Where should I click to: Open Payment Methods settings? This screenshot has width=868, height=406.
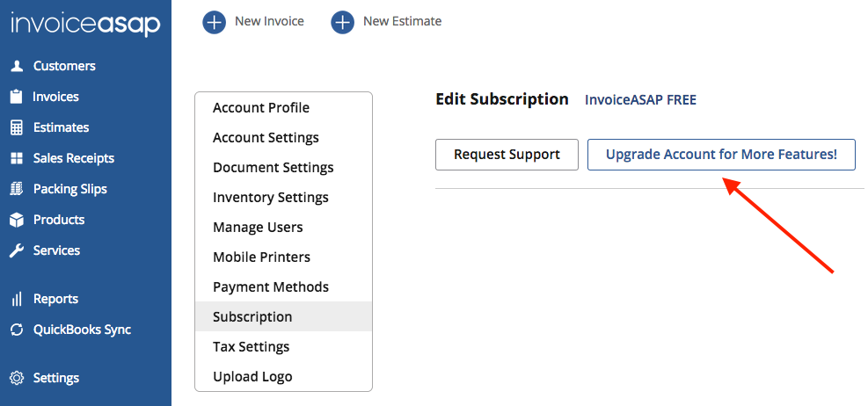point(271,287)
